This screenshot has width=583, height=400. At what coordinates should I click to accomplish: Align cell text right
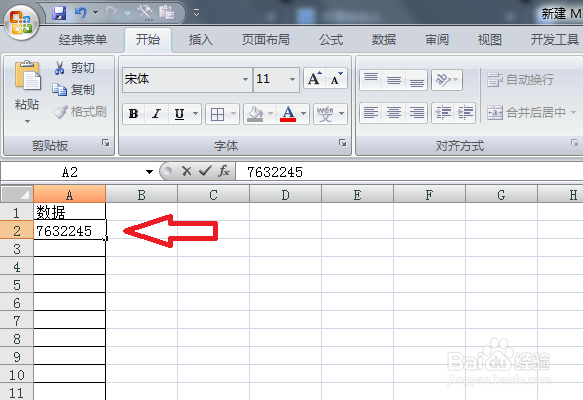416,113
